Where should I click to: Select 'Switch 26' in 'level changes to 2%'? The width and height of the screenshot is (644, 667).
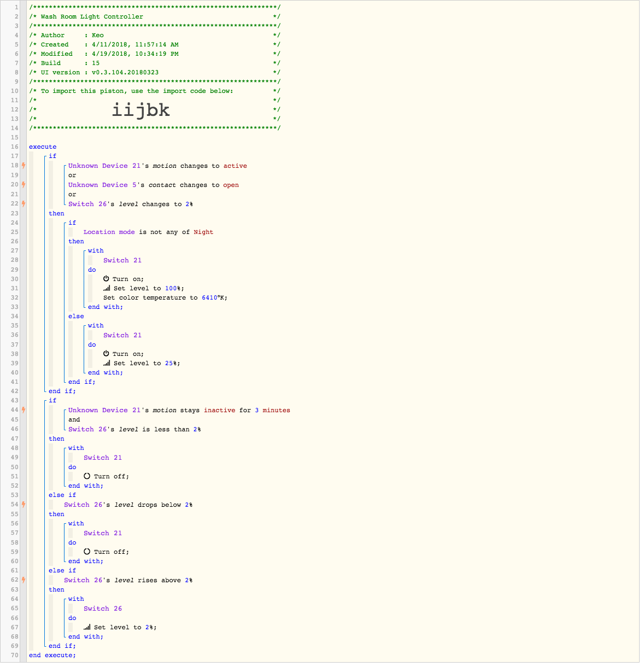[87, 204]
